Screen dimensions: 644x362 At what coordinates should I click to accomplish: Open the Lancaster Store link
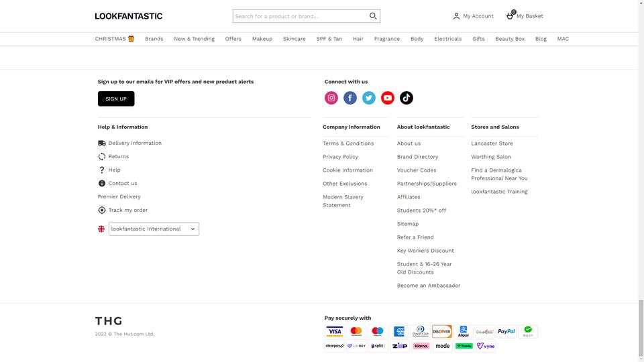[492, 143]
